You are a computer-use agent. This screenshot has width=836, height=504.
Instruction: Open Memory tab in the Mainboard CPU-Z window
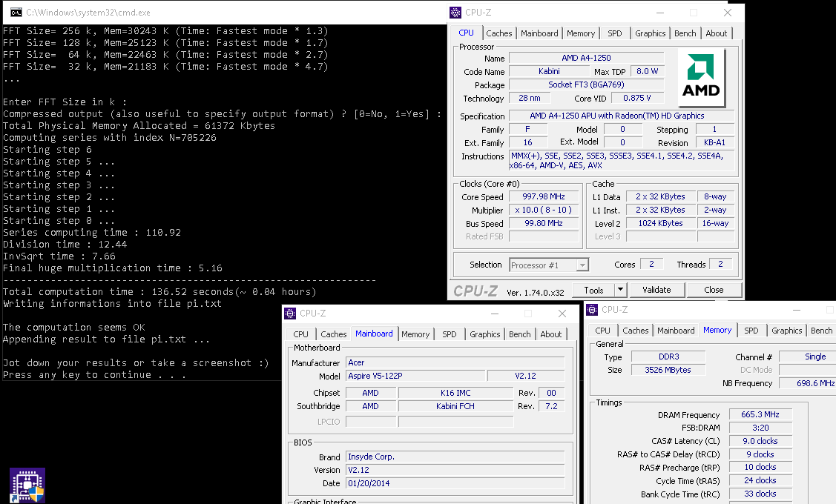click(x=415, y=334)
